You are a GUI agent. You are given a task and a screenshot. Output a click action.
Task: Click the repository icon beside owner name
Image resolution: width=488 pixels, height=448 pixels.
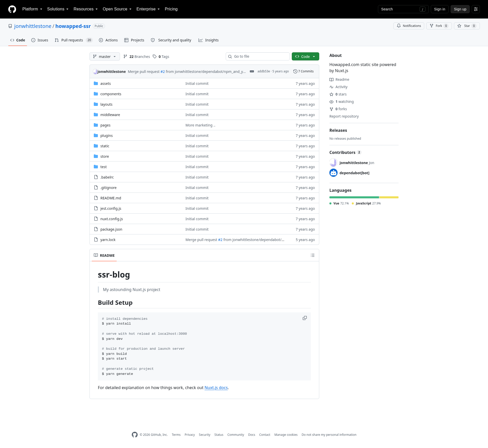[10, 26]
